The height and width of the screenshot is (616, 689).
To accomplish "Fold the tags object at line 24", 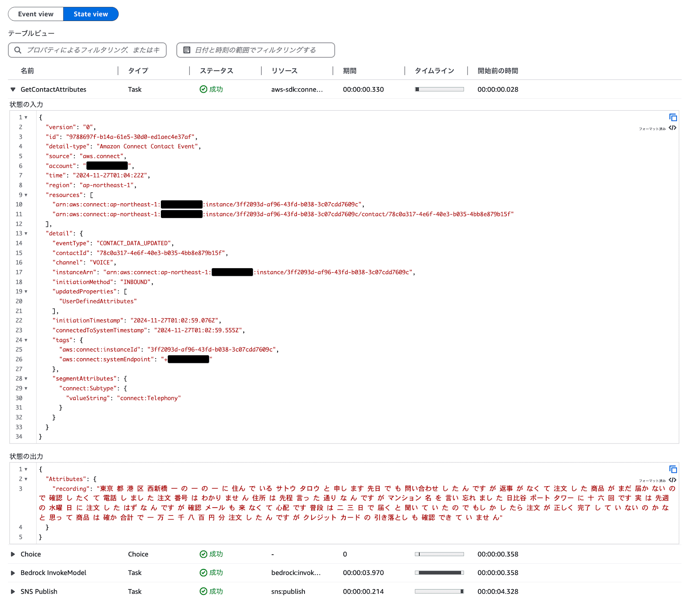I will pyautogui.click(x=26, y=340).
